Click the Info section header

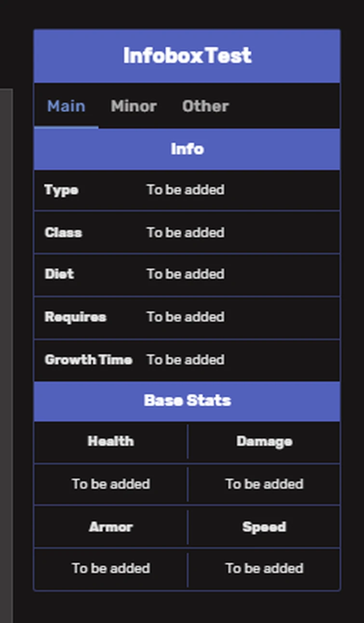pyautogui.click(x=187, y=149)
